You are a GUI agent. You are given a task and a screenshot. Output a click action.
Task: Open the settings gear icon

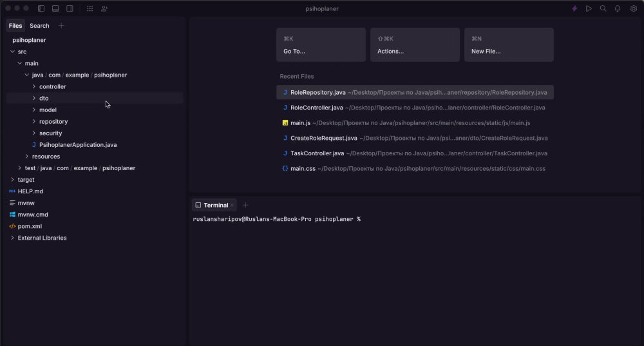(x=633, y=8)
